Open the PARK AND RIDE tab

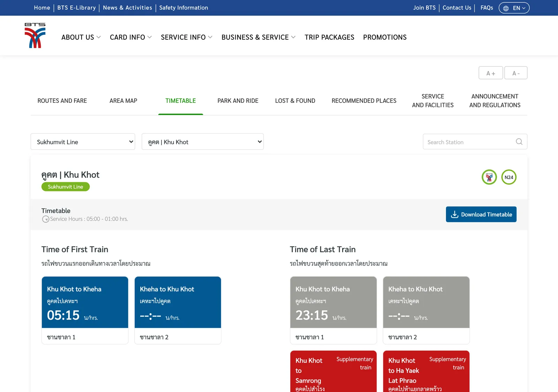pyautogui.click(x=238, y=101)
